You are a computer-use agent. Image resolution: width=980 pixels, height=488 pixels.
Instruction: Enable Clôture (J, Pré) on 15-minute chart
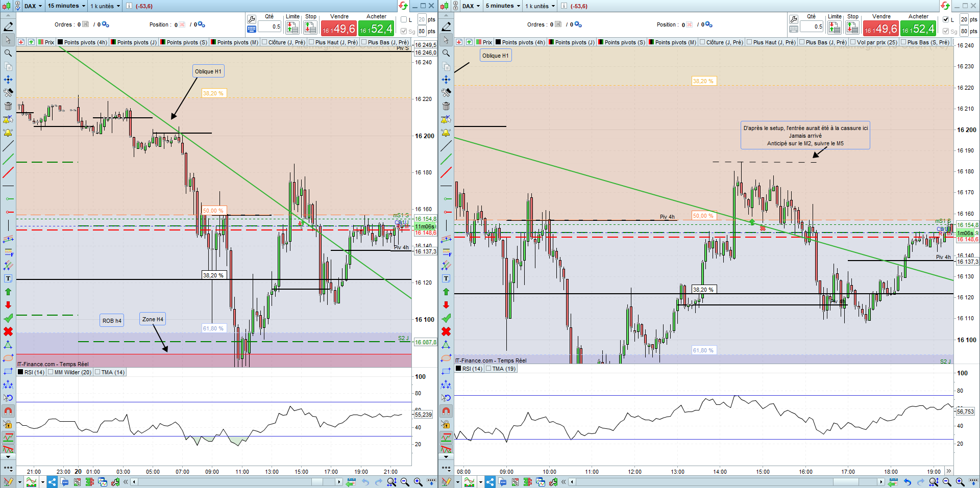(x=265, y=42)
